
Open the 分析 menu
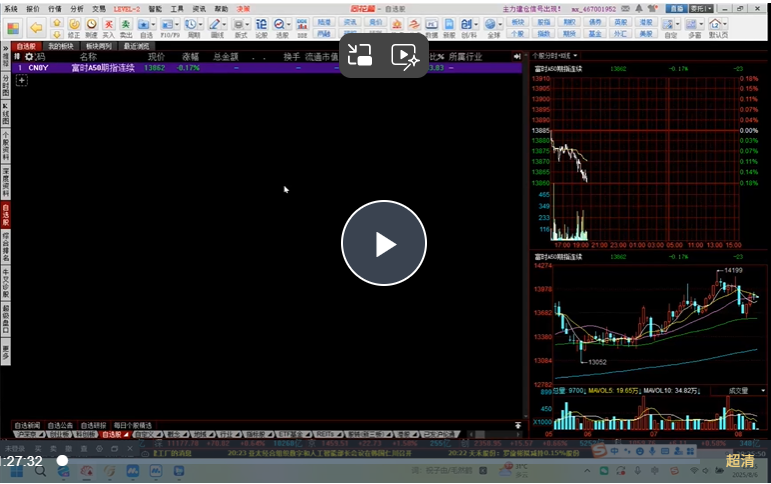77,7
